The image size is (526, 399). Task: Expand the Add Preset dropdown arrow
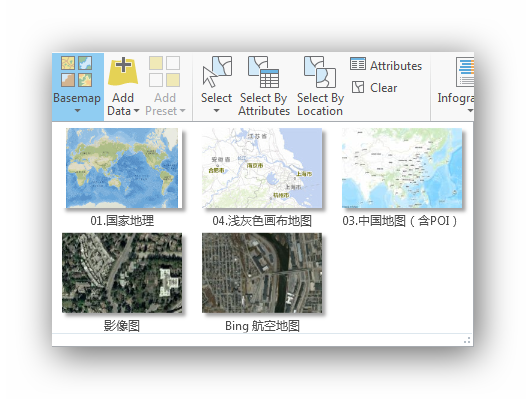pyautogui.click(x=182, y=111)
